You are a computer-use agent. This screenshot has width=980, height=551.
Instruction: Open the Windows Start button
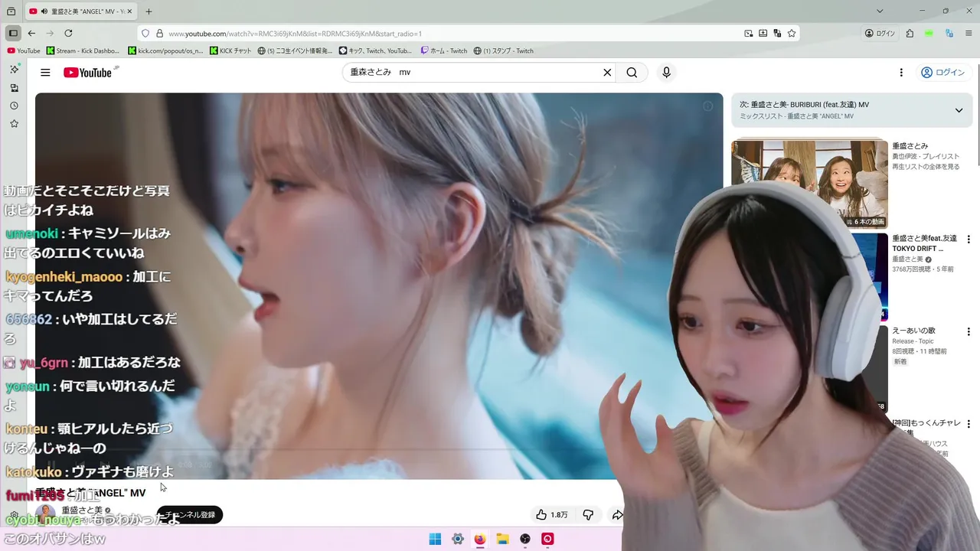click(435, 539)
